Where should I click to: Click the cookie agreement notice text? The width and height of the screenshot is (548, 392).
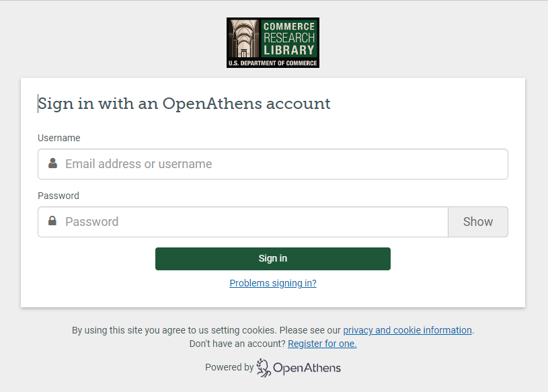click(207, 330)
